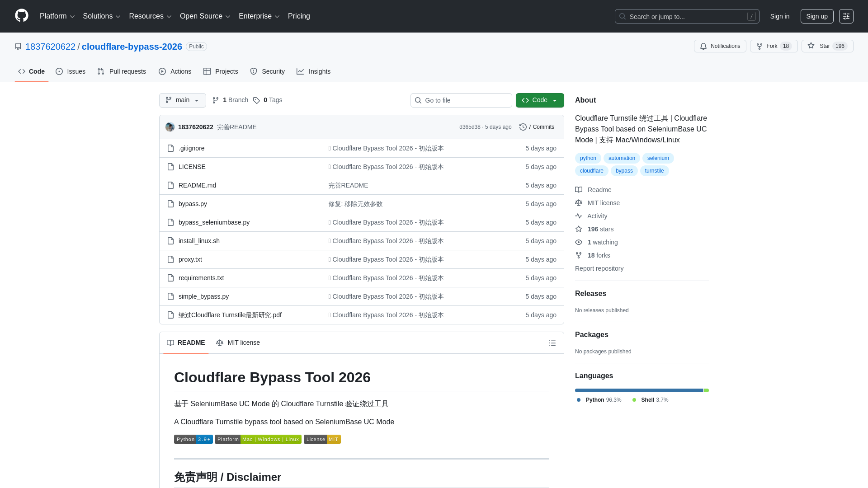Watch the repository via eye icon

click(579, 242)
